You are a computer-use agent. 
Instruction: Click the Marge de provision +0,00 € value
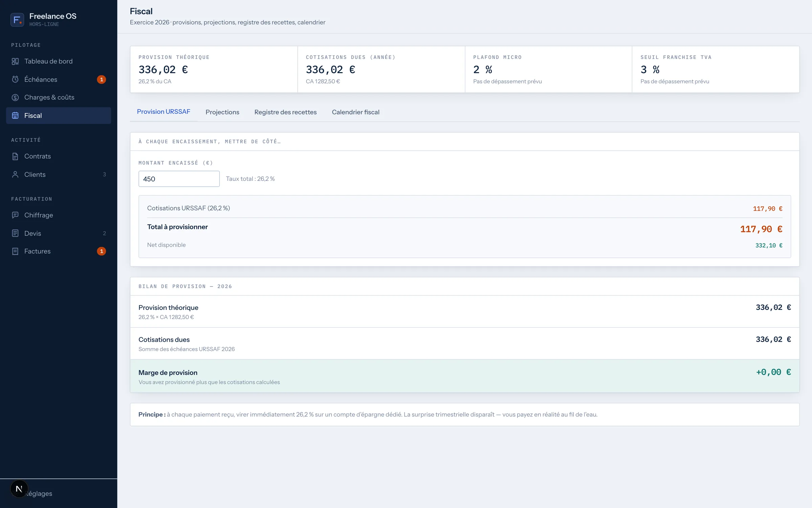coord(773,372)
